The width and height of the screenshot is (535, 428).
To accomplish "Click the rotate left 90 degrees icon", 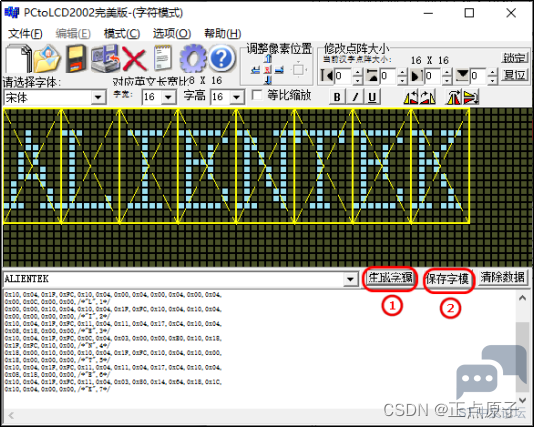I will point(411,97).
